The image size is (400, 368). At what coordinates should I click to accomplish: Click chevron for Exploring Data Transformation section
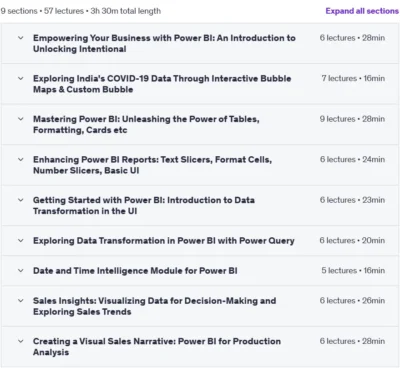(21, 241)
